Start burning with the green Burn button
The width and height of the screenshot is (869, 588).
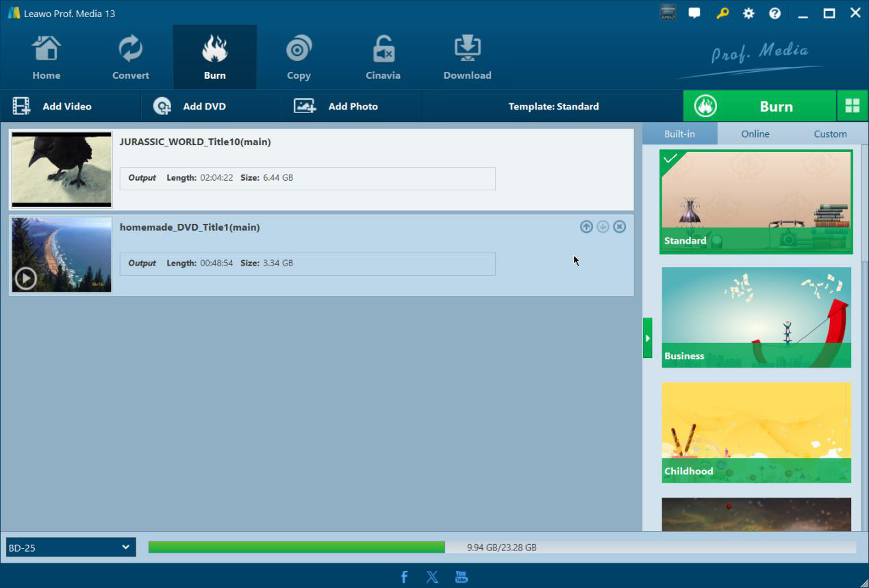point(759,106)
